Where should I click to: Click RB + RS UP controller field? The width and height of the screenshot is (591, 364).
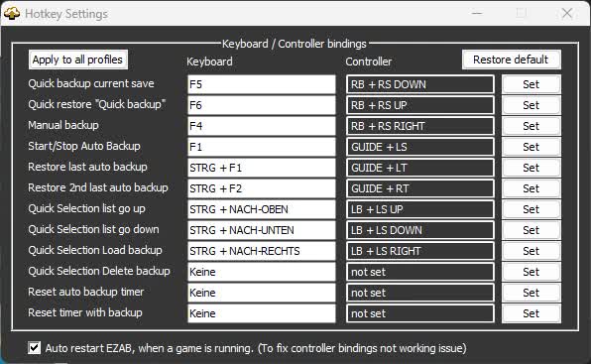(x=420, y=105)
